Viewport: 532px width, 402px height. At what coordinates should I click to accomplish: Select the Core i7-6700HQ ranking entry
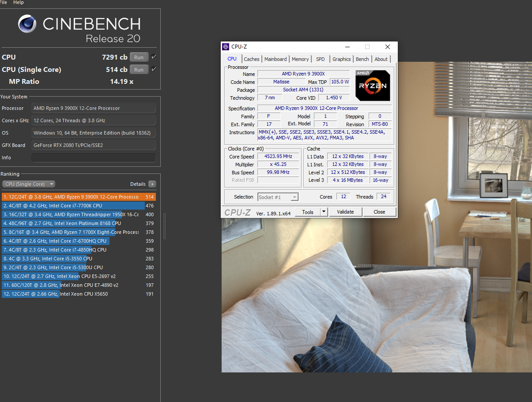[x=79, y=241]
